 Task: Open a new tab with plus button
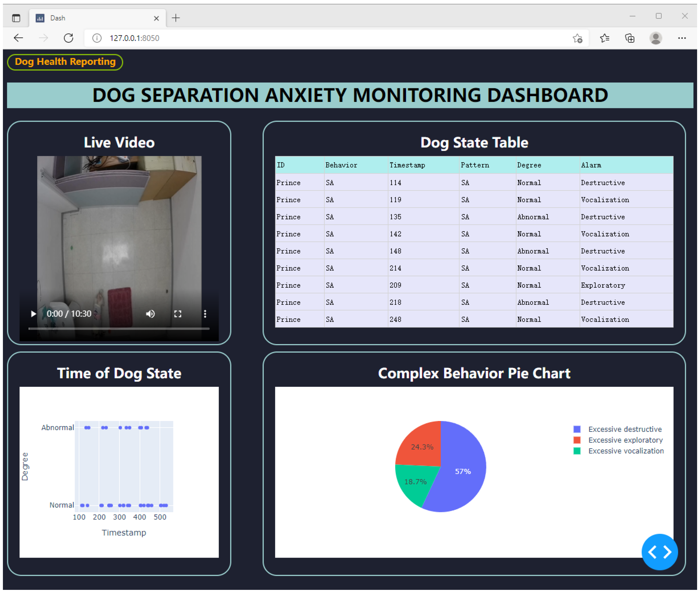tap(176, 18)
